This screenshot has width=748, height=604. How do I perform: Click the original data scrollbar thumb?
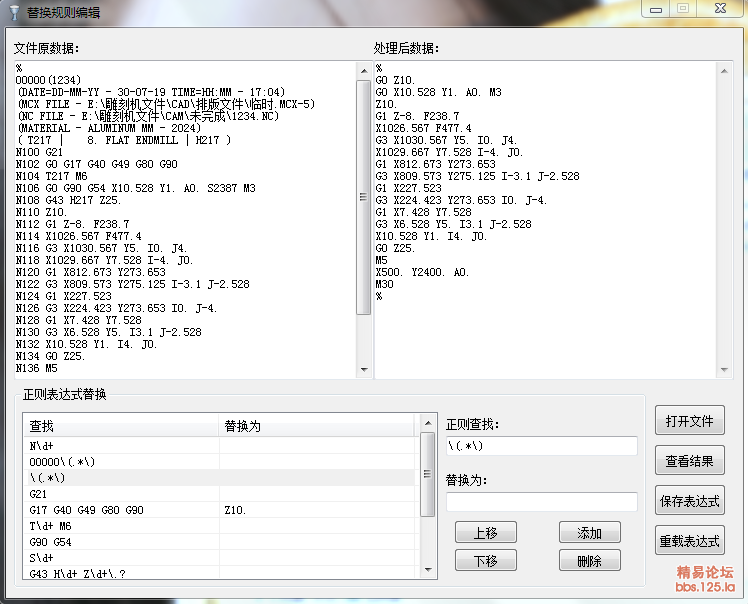click(x=364, y=197)
